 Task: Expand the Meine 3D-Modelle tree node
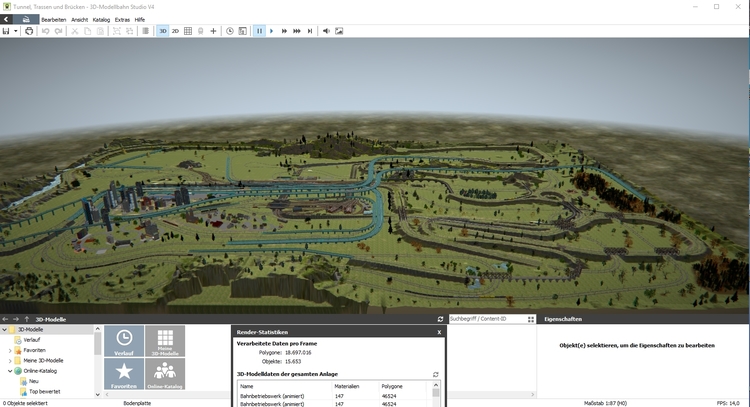pyautogui.click(x=10, y=361)
